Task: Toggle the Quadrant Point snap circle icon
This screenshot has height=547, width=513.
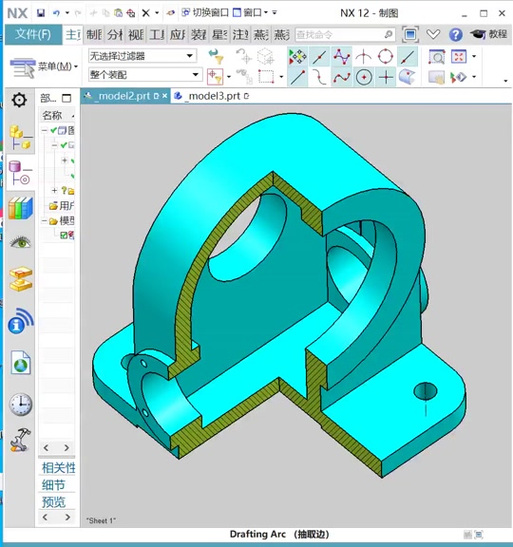Action: click(x=385, y=57)
